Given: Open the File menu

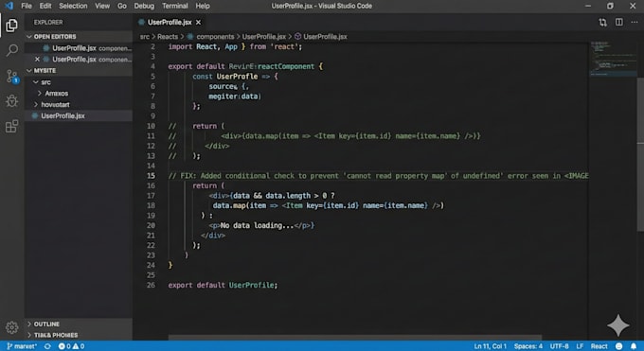Looking at the screenshot, I should [x=27, y=6].
